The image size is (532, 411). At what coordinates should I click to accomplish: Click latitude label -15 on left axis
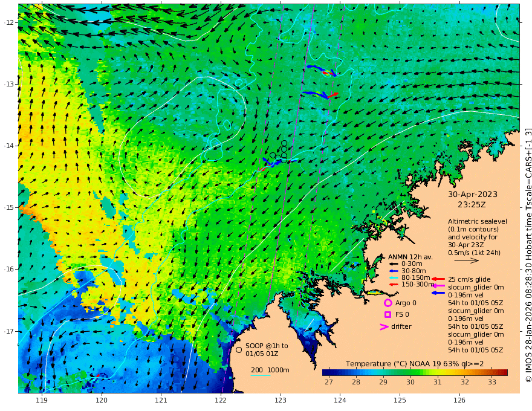click(9, 207)
